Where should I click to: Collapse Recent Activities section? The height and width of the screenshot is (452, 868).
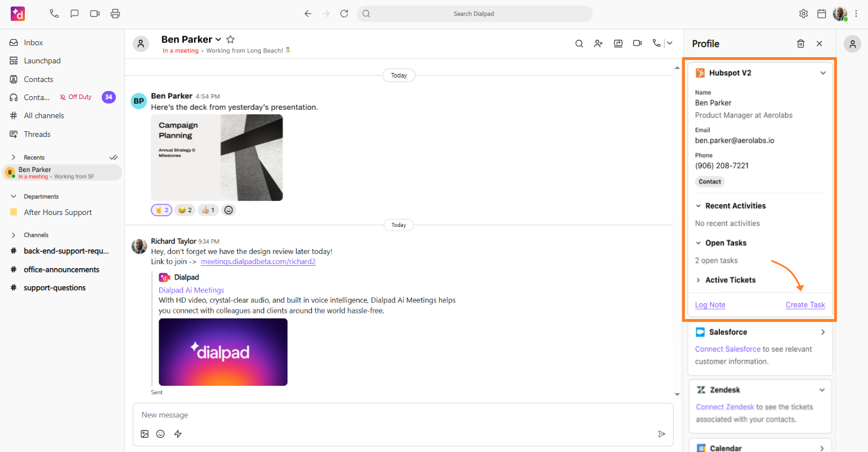[698, 206]
